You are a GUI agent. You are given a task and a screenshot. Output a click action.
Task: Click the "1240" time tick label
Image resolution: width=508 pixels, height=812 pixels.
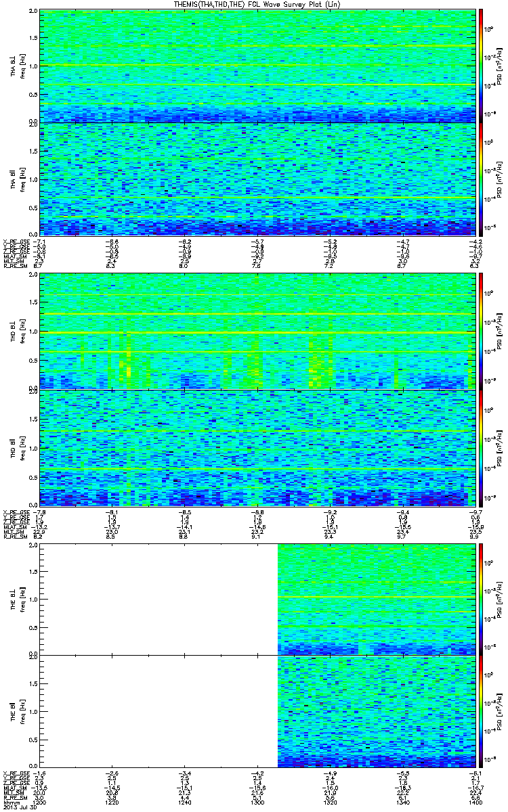point(184,802)
